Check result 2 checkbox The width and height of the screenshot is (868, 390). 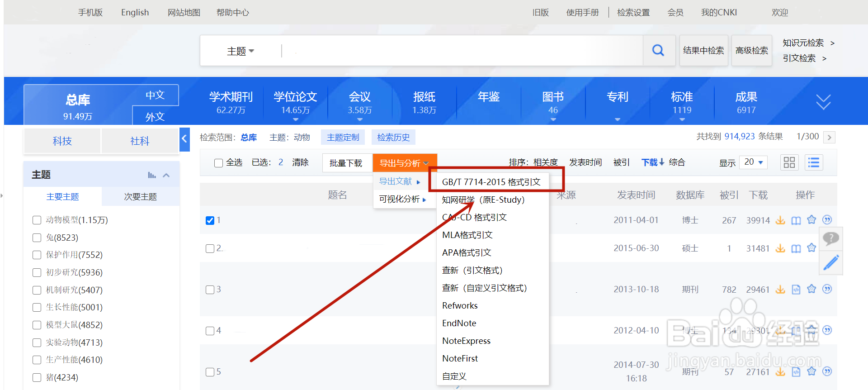pos(210,248)
